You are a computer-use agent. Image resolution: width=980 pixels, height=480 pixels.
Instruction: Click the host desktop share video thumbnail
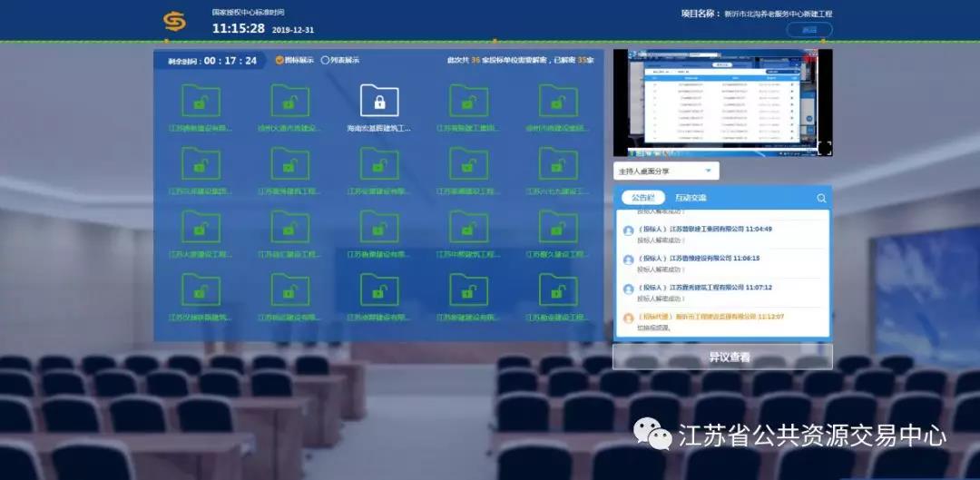(722, 103)
